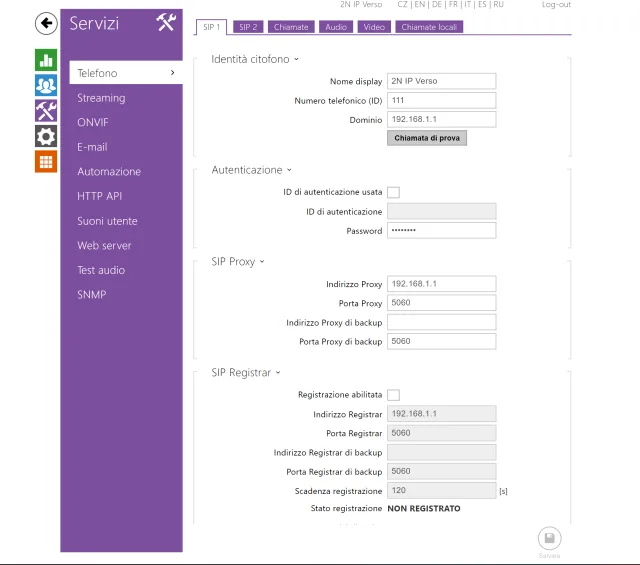Image resolution: width=640 pixels, height=565 pixels.
Task: Select Streaming in the services menu
Action: point(101,98)
